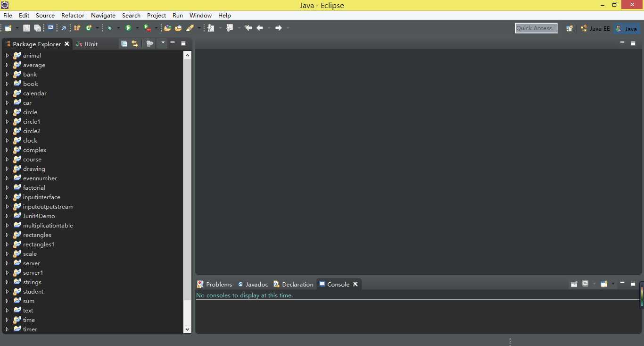
Task: Click the green Run button
Action: point(128,28)
